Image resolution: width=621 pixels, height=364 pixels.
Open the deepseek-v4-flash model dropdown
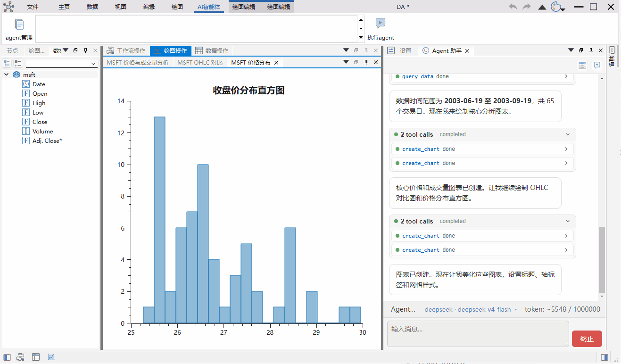pos(471,309)
